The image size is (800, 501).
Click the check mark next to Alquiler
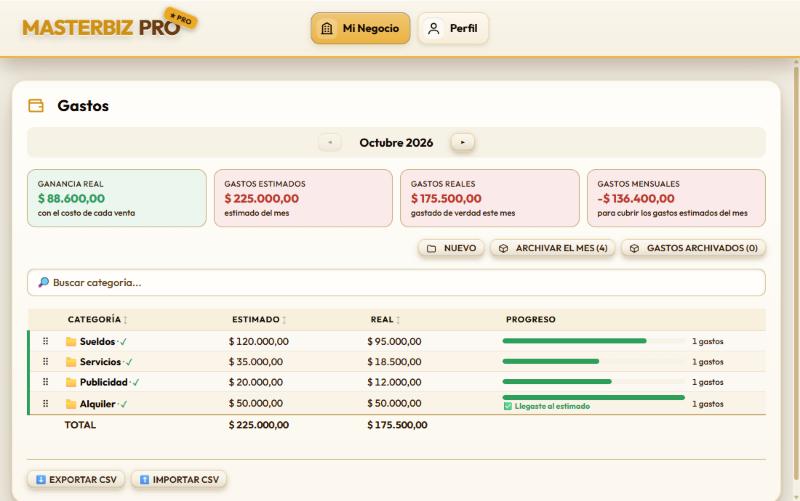pyautogui.click(x=124, y=404)
